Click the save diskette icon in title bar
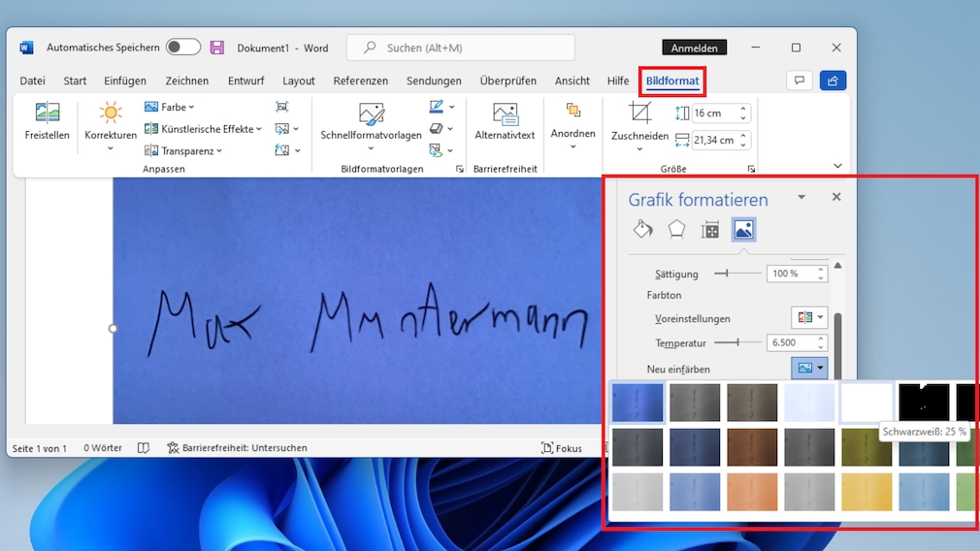Screen dimensions: 980x551 [x=217, y=48]
